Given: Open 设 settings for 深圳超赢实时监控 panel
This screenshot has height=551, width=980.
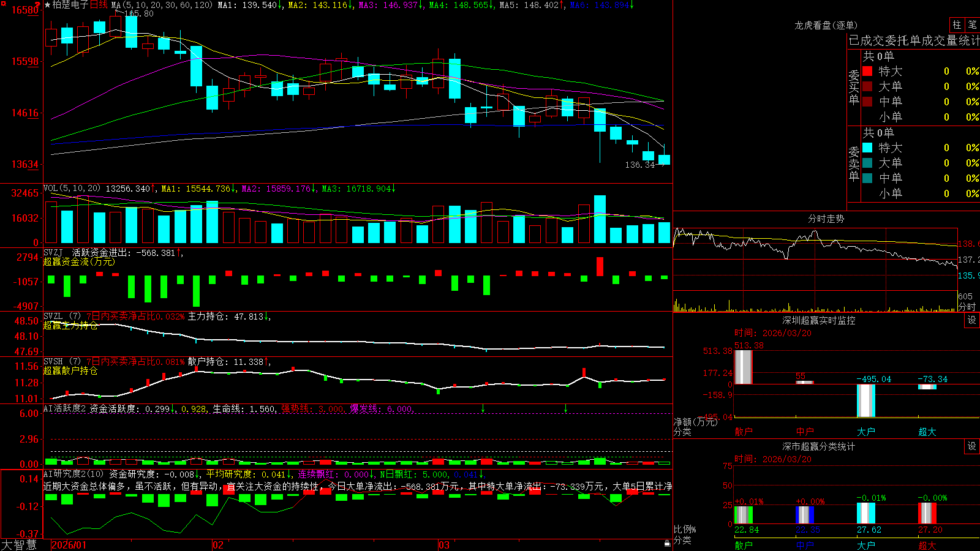Looking at the screenshot, I should [972, 320].
